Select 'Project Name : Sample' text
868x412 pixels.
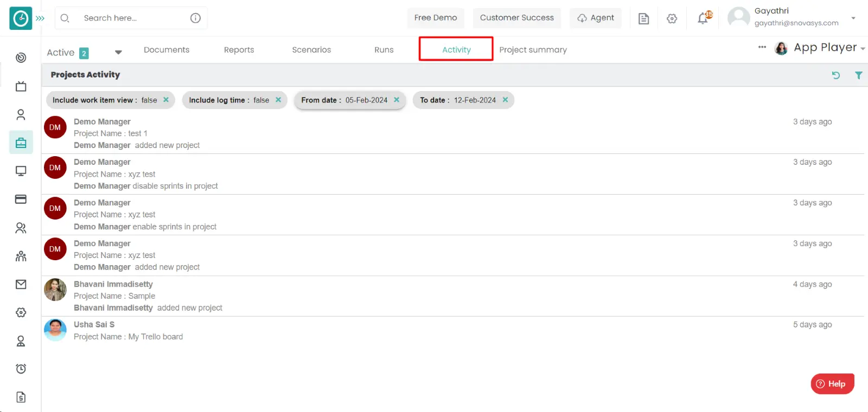tap(114, 296)
